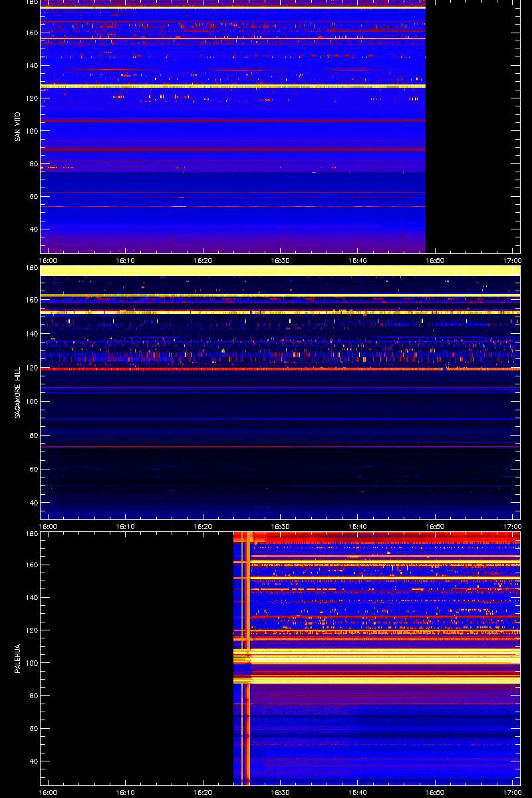
Task: Click 140 frequency tick of Sagamore Hill plot
Action: tap(31, 334)
